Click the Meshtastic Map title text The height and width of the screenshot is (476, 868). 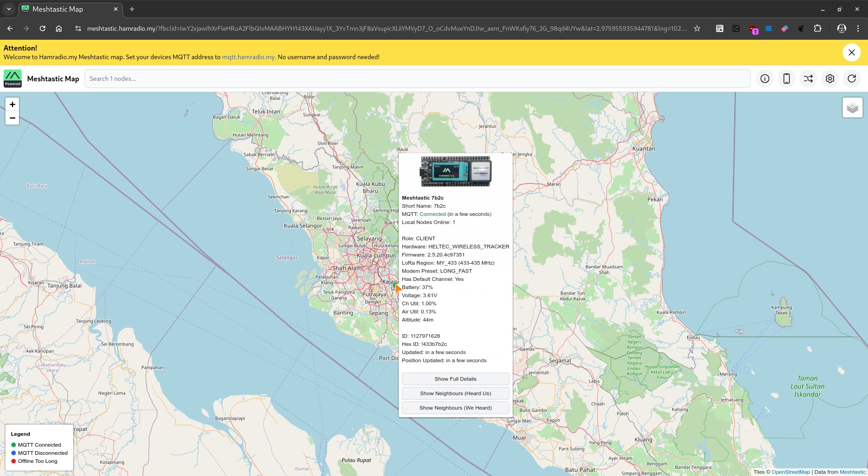tap(53, 79)
